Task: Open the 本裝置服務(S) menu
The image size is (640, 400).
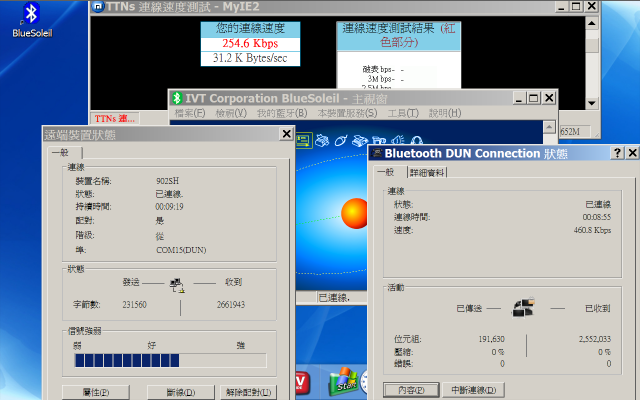Action: pos(347,113)
